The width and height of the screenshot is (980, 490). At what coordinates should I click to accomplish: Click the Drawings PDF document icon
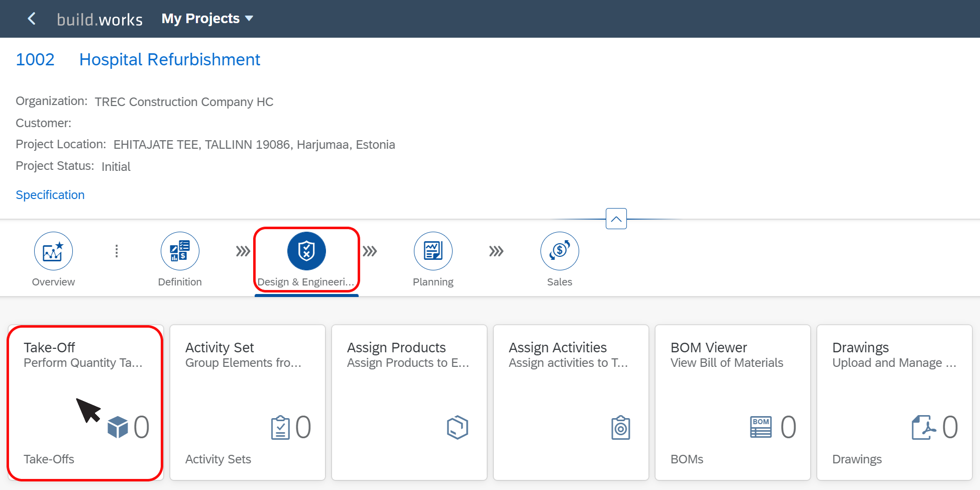pyautogui.click(x=924, y=428)
